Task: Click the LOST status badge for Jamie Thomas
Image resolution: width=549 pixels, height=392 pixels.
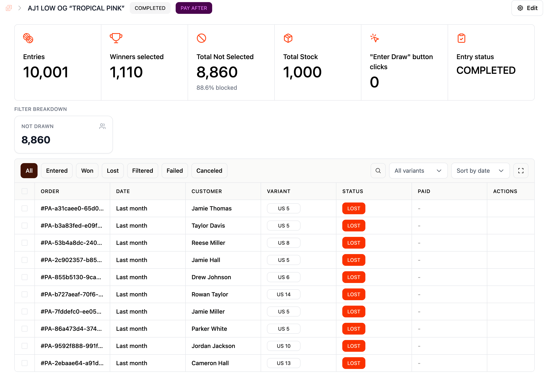Action: pyautogui.click(x=354, y=208)
